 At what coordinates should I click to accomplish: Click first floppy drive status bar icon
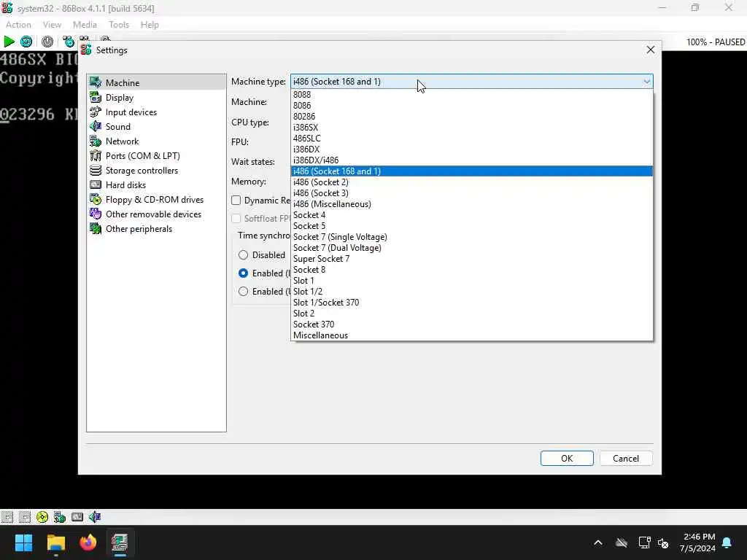[7, 517]
